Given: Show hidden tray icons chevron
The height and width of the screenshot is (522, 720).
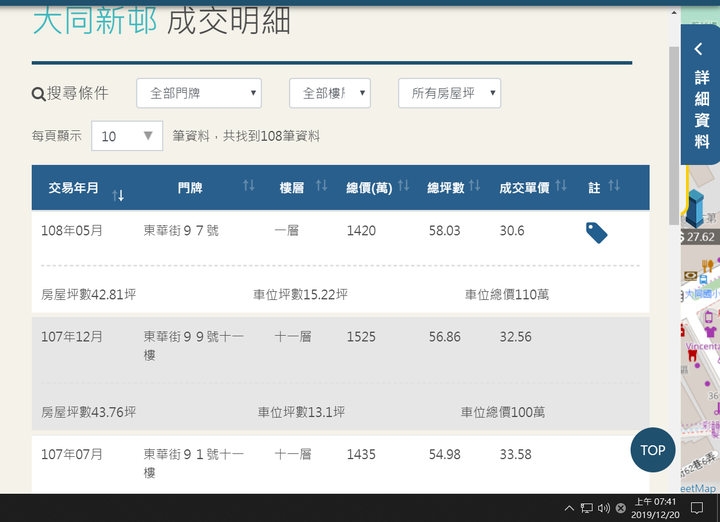Looking at the screenshot, I should pos(569,508).
